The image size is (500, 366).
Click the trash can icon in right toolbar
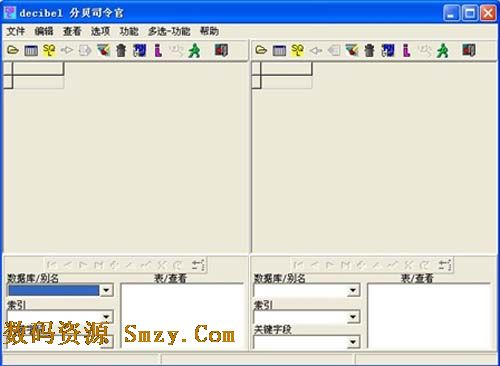click(x=369, y=51)
